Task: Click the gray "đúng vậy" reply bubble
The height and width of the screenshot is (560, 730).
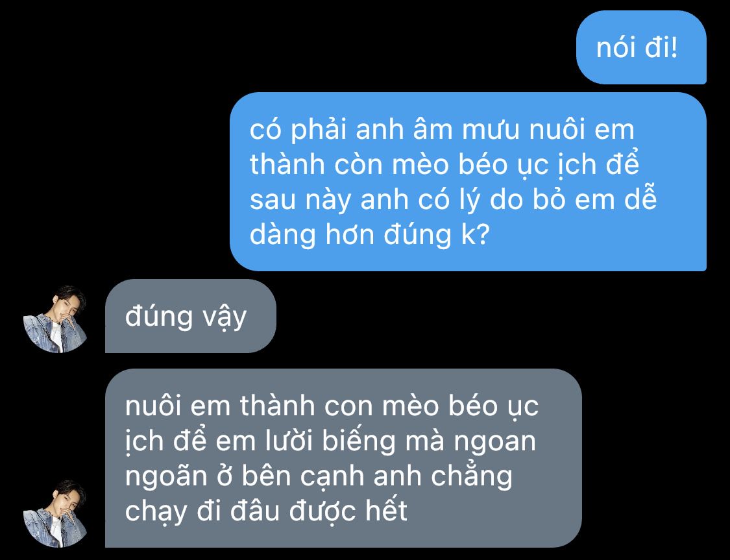Action: [190, 316]
